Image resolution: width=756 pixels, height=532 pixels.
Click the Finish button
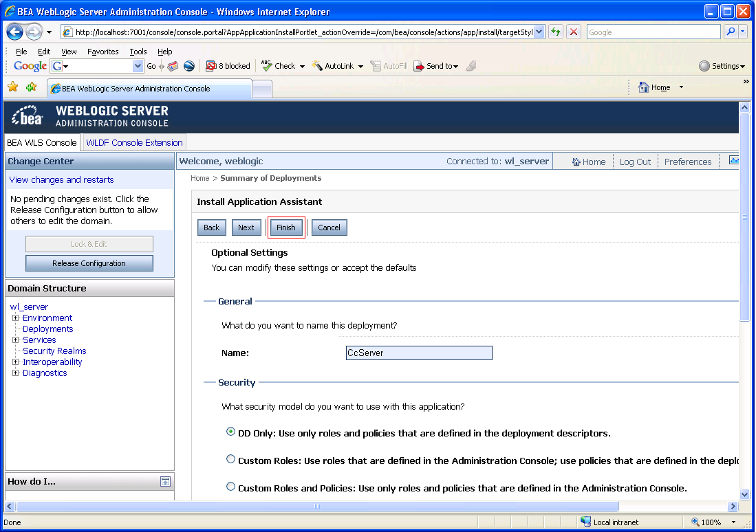pos(286,228)
